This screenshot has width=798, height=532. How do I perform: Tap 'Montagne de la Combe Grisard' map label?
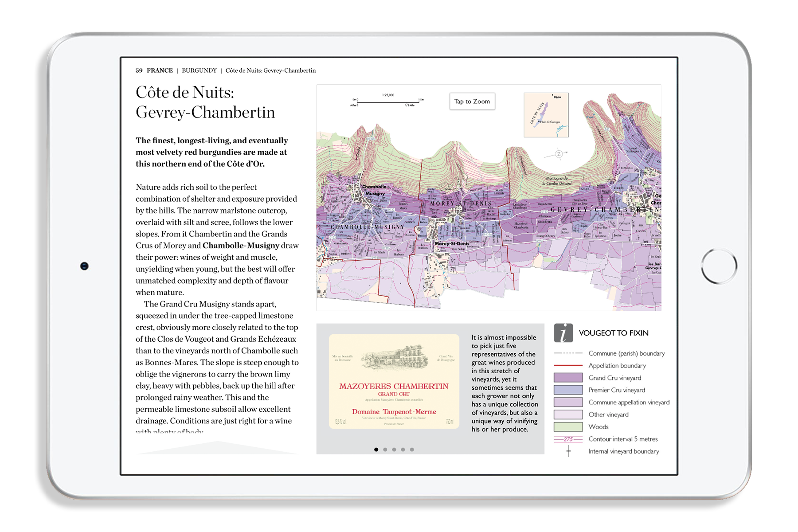point(557,181)
